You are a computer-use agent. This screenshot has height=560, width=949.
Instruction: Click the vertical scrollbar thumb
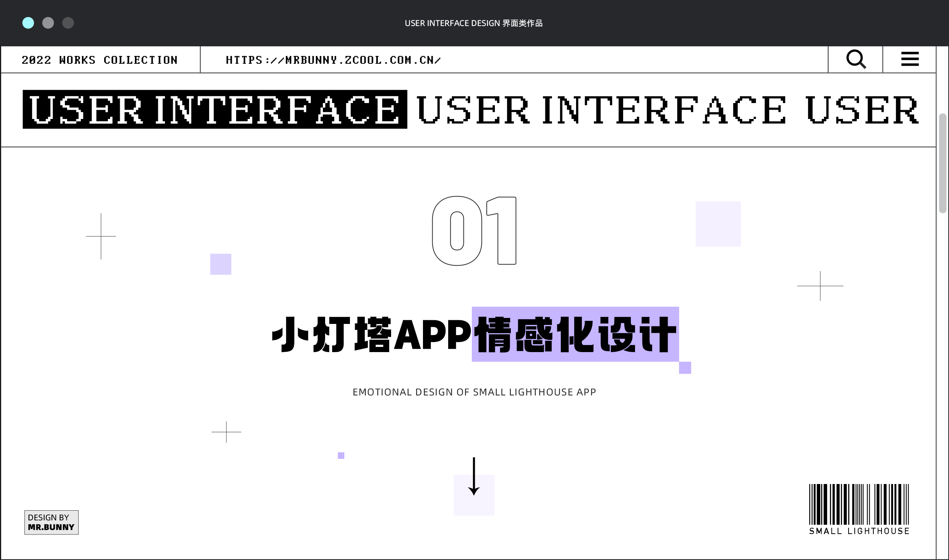943,163
